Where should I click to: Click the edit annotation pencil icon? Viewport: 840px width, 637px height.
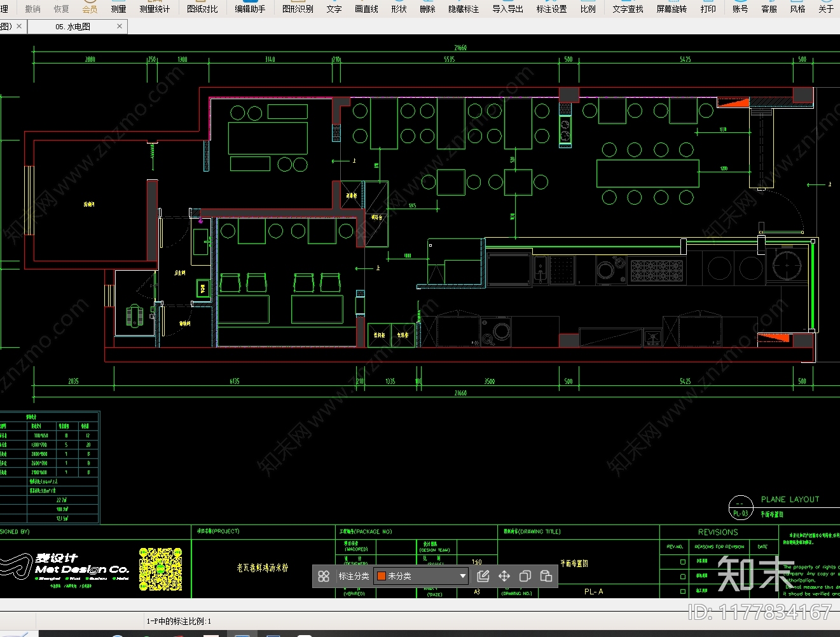[483, 576]
